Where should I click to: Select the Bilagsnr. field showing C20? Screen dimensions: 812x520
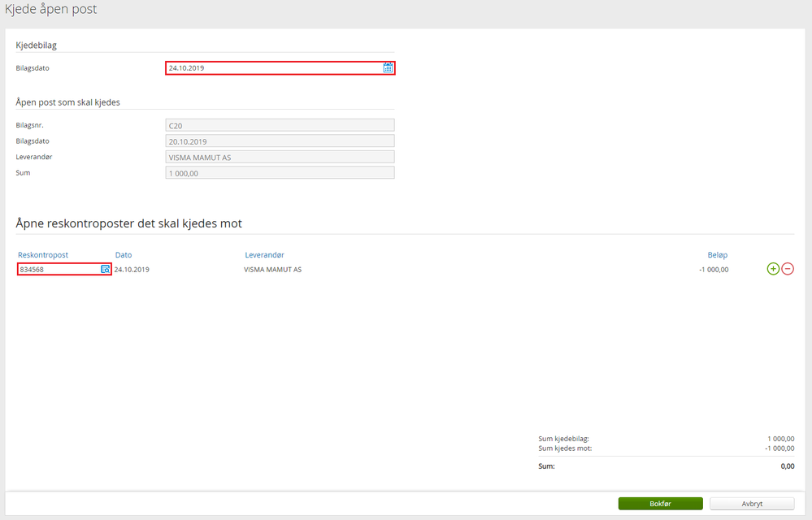click(x=280, y=125)
